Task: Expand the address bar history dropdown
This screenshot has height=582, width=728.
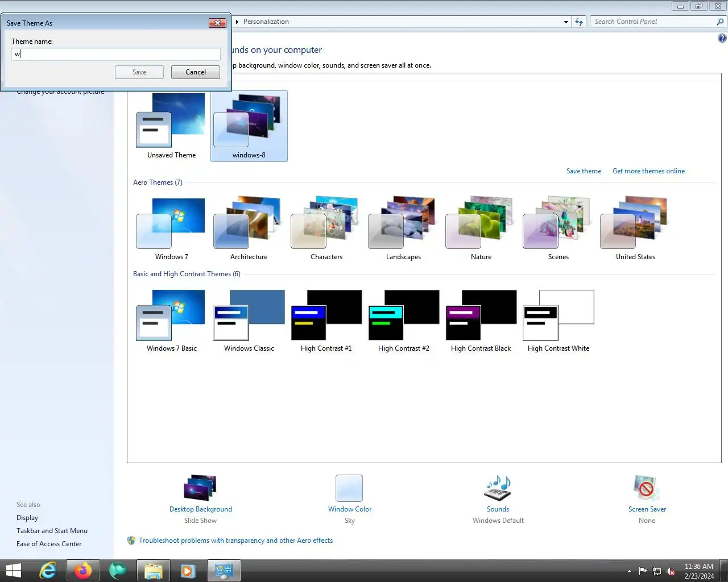Action: coord(566,22)
